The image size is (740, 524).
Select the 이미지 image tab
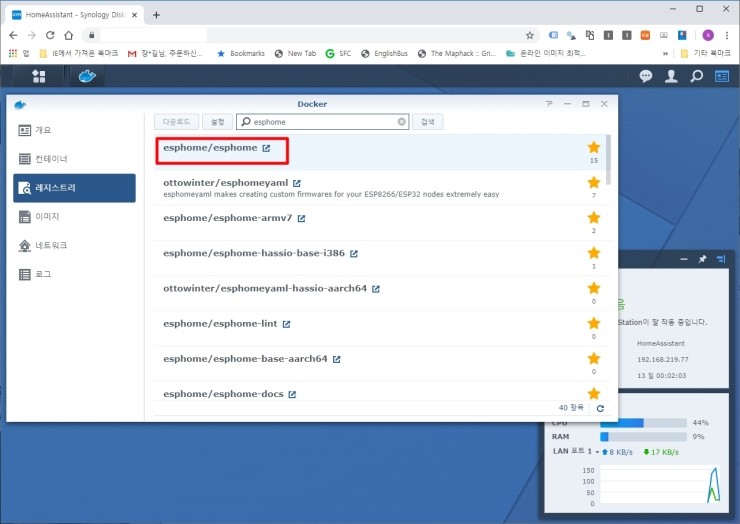point(75,217)
